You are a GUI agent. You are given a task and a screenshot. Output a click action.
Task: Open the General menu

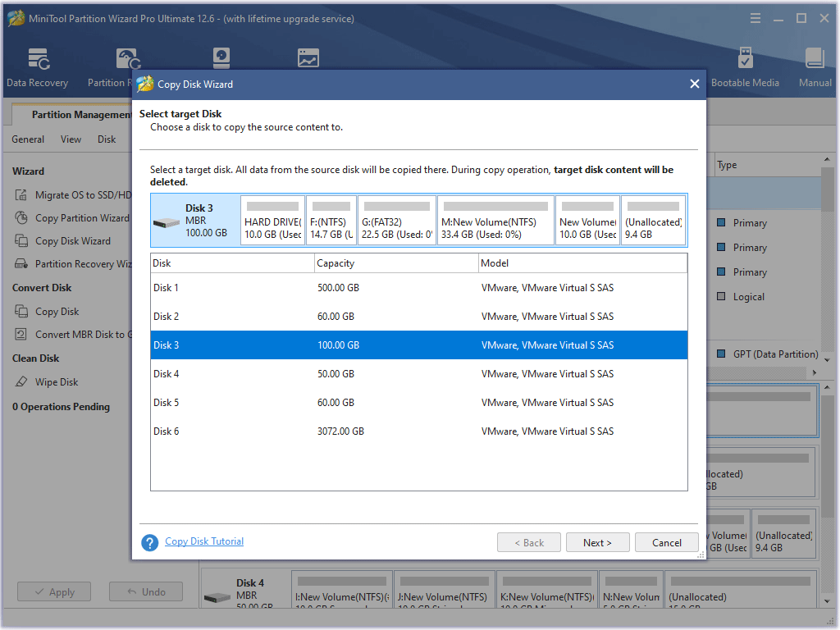(x=28, y=139)
